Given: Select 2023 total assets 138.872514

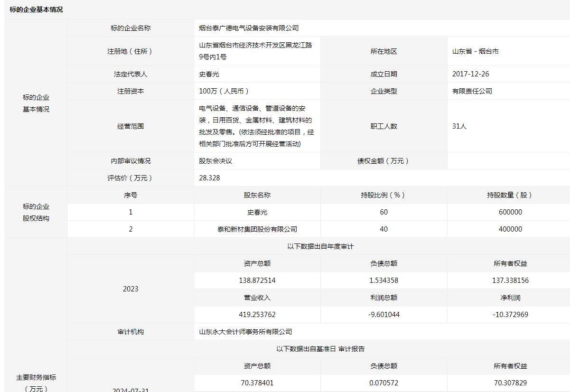Looking at the screenshot, I should [x=257, y=280].
